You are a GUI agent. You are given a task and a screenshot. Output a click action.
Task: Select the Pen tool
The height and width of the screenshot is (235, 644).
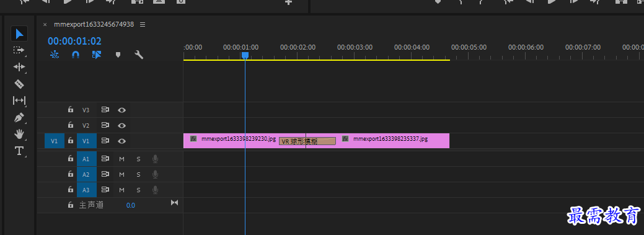click(x=19, y=118)
